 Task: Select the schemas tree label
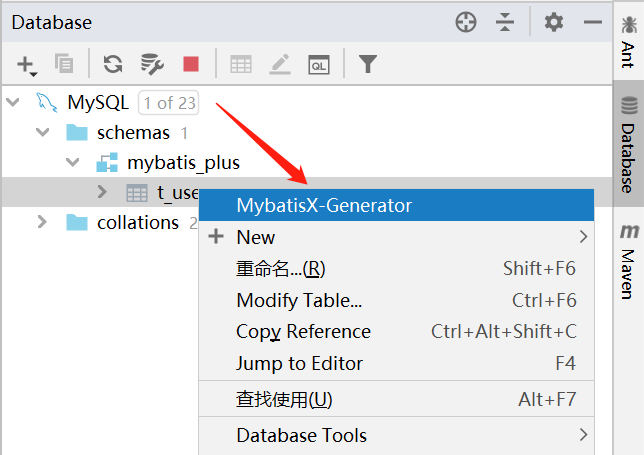133,133
